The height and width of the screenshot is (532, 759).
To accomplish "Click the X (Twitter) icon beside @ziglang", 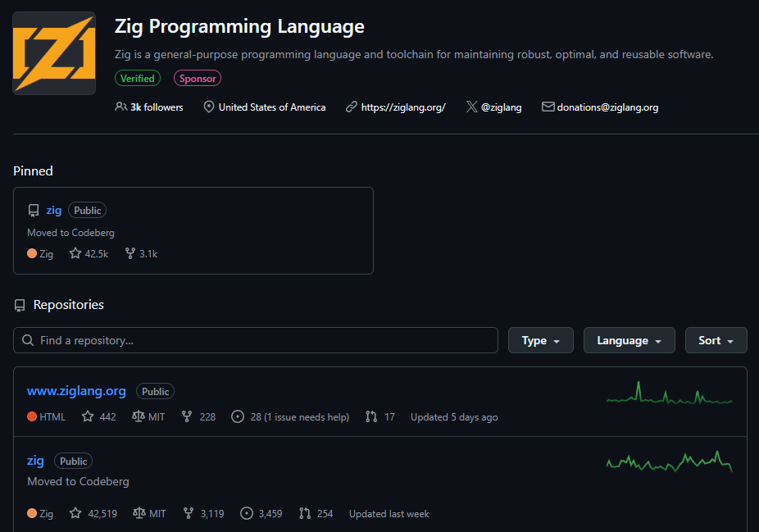I will pyautogui.click(x=471, y=107).
